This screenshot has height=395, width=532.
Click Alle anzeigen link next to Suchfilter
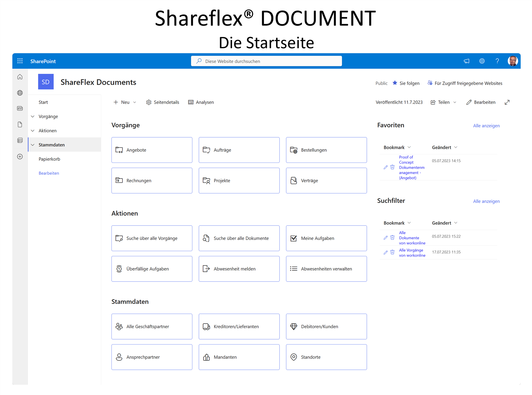[x=486, y=201]
